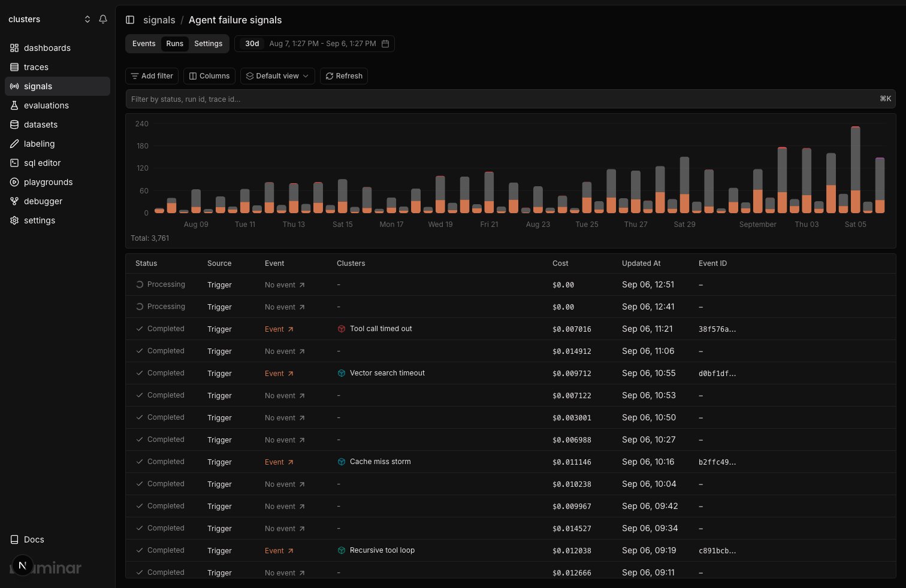Click the notifications bell icon

coord(103,19)
